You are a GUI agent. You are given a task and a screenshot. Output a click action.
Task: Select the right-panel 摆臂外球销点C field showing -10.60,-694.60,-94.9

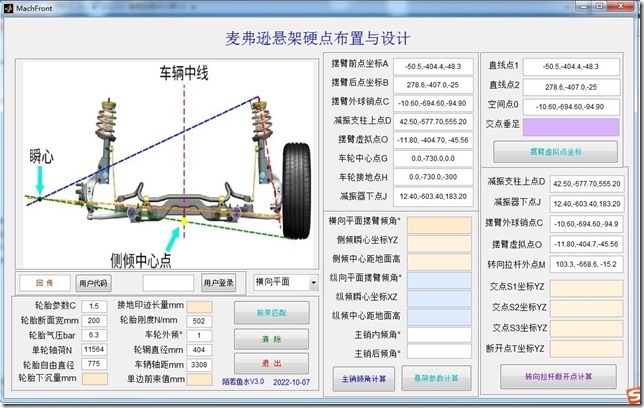[586, 224]
